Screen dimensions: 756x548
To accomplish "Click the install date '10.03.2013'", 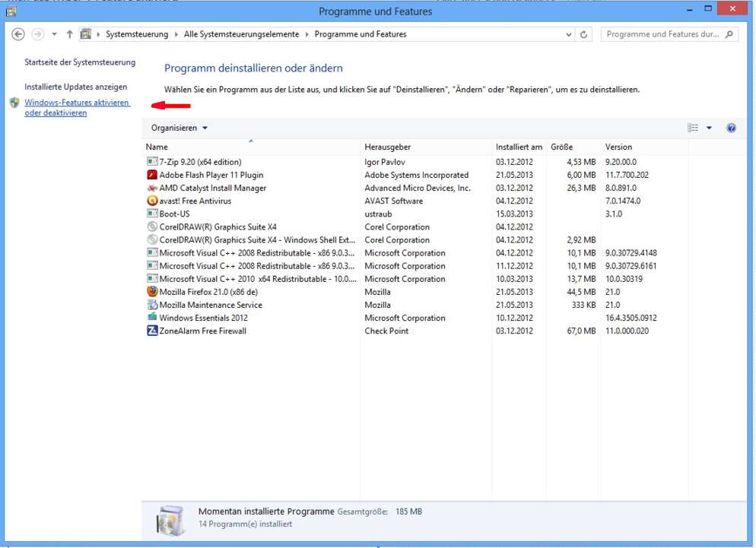I will coord(514,279).
